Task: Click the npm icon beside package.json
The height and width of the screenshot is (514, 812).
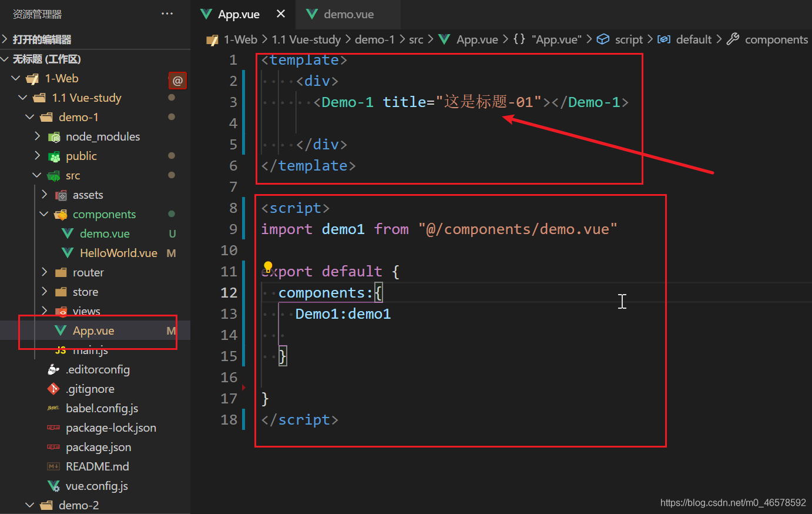Action: click(x=53, y=447)
